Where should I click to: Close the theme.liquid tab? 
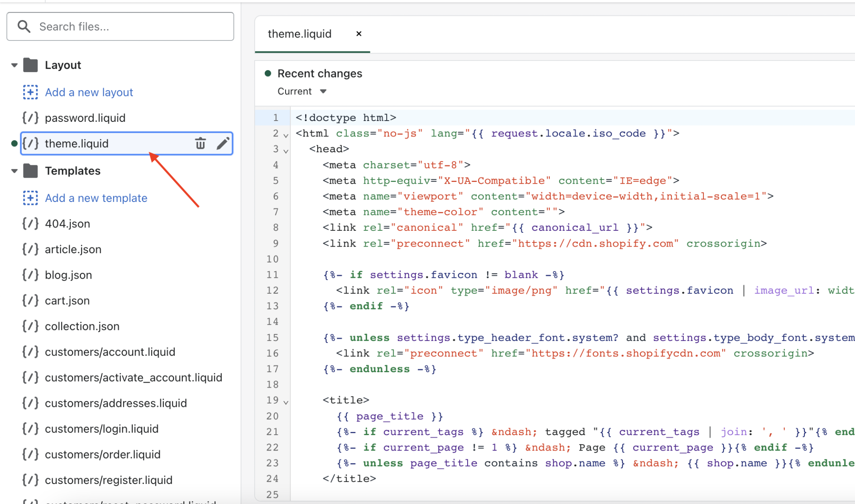[x=359, y=34]
